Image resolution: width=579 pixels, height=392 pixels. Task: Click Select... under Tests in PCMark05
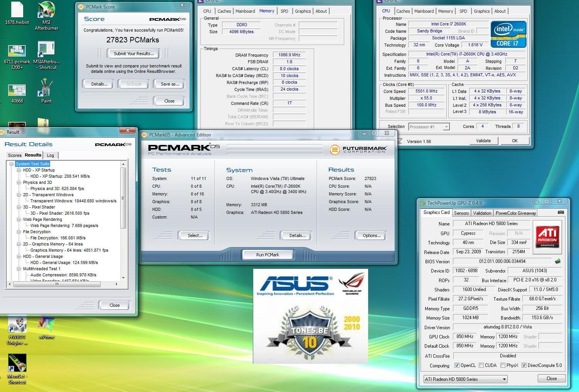coord(195,236)
